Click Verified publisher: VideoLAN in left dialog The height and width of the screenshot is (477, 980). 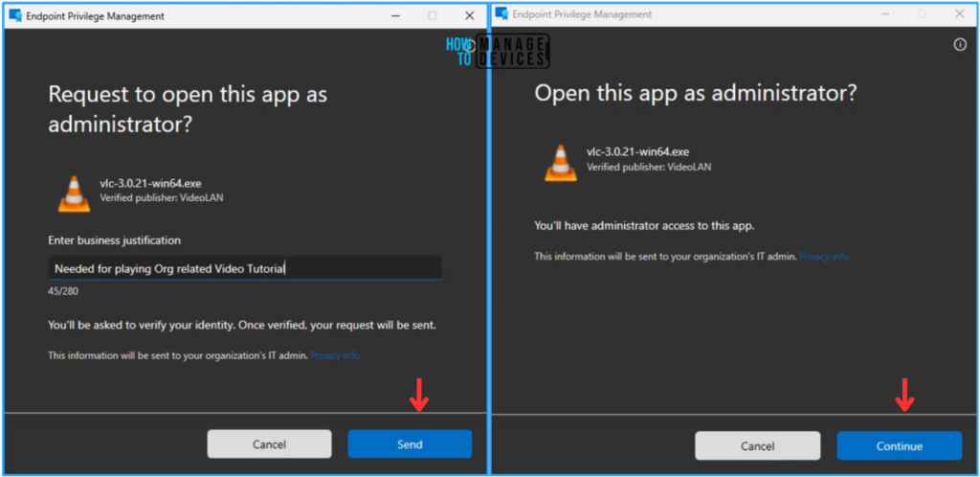point(161,197)
